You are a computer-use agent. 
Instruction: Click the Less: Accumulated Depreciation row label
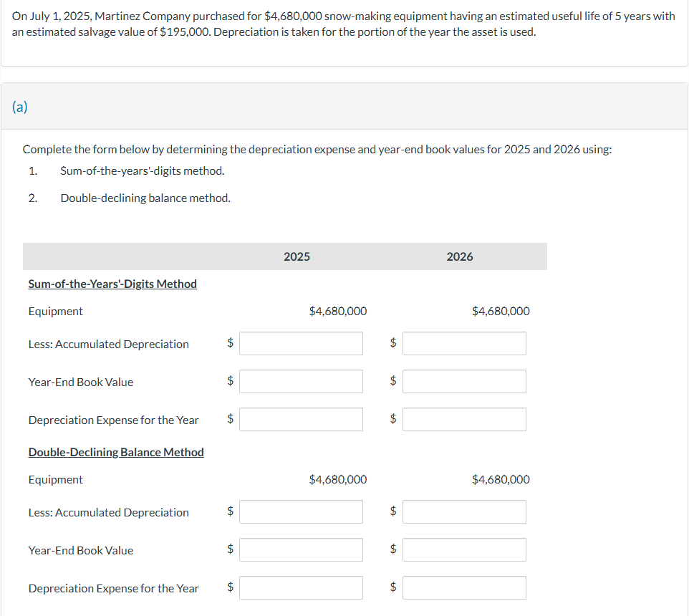[x=108, y=344]
